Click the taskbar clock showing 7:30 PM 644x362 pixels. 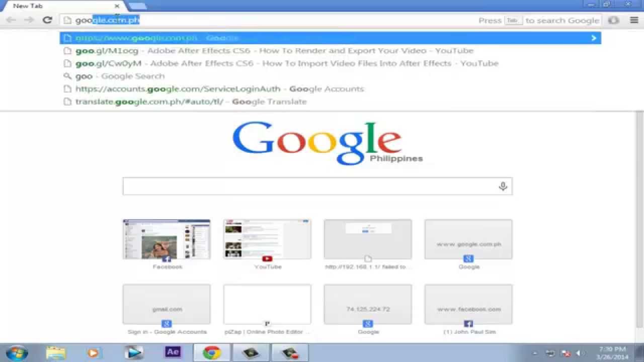[613, 352]
